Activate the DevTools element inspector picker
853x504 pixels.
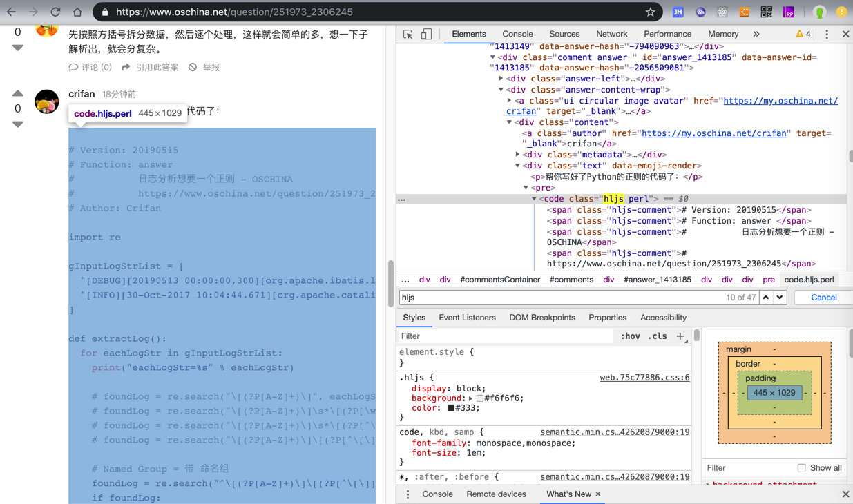pyautogui.click(x=408, y=34)
